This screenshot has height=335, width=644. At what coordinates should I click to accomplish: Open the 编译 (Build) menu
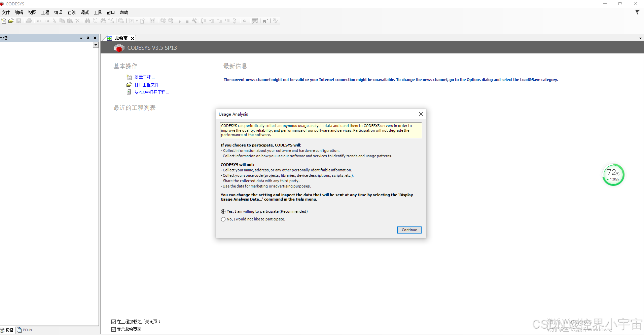59,12
